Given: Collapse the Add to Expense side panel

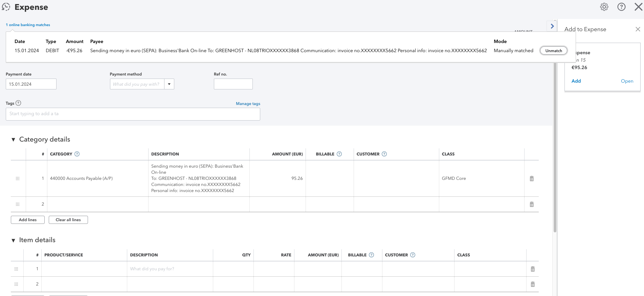Looking at the screenshot, I should click(552, 26).
